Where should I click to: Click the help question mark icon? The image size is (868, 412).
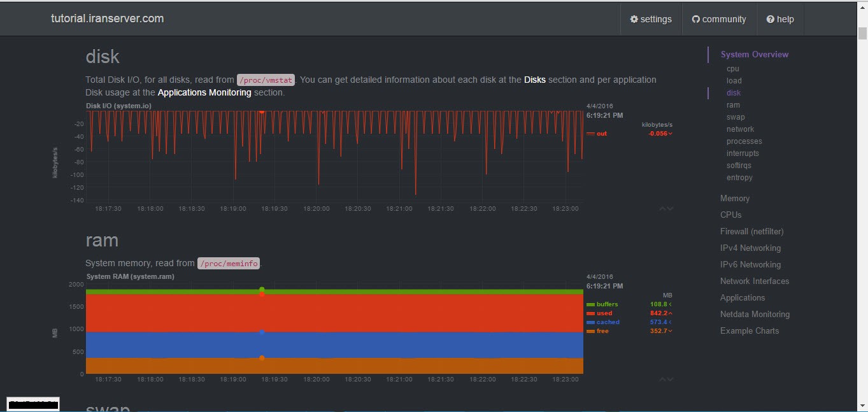(x=770, y=19)
